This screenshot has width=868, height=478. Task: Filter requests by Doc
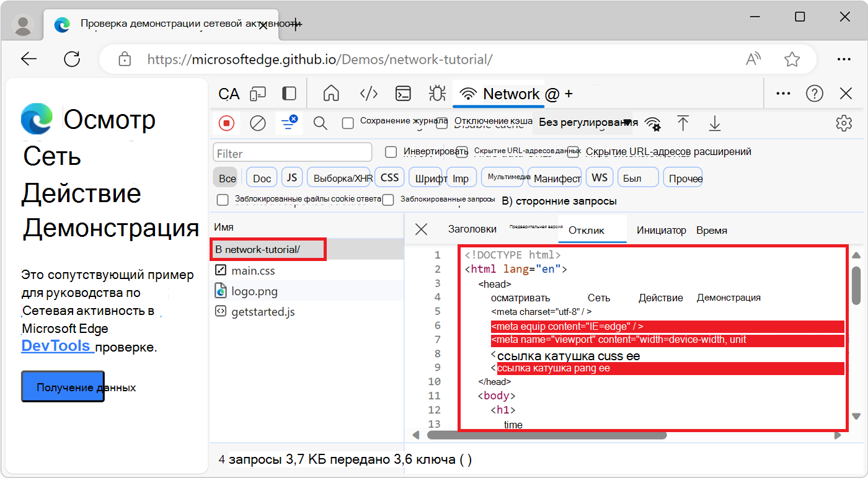point(262,179)
